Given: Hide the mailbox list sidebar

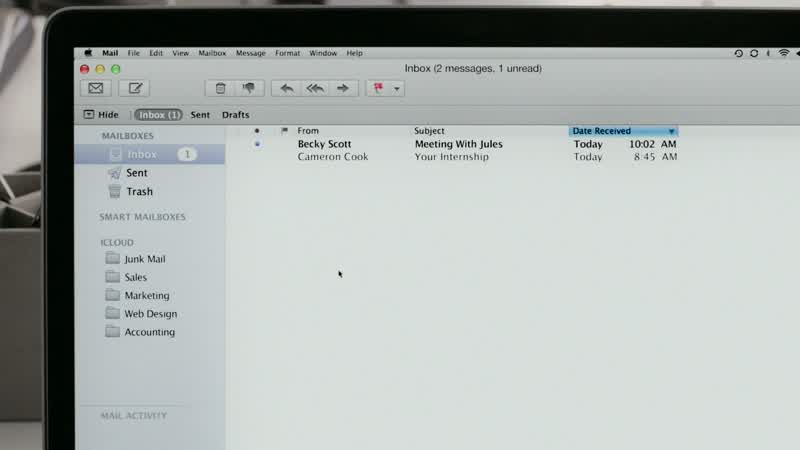Looking at the screenshot, I should (101, 115).
